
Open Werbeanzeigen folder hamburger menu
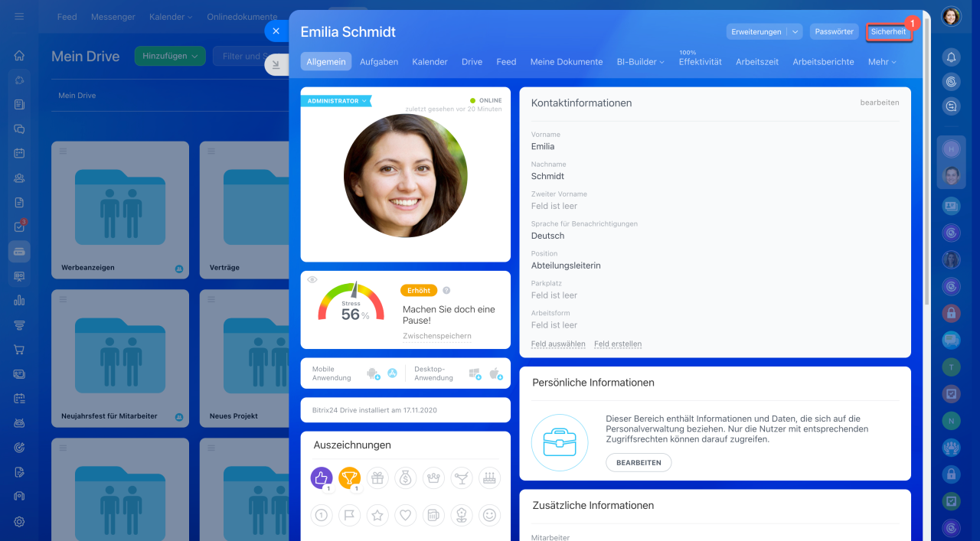click(63, 151)
